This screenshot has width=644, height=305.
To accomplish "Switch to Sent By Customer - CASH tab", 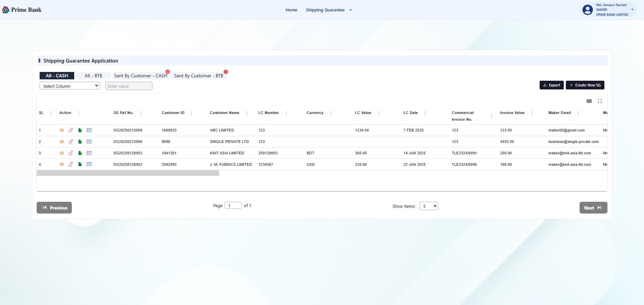I will click(141, 76).
